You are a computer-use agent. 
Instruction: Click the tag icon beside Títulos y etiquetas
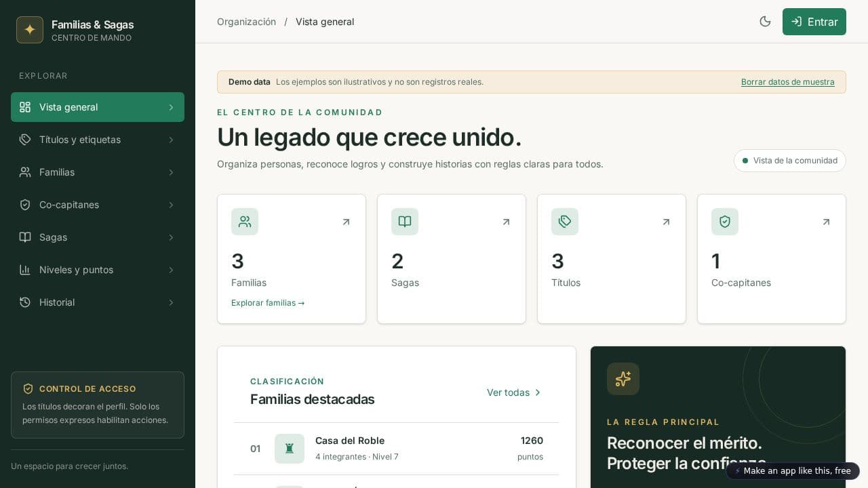25,140
